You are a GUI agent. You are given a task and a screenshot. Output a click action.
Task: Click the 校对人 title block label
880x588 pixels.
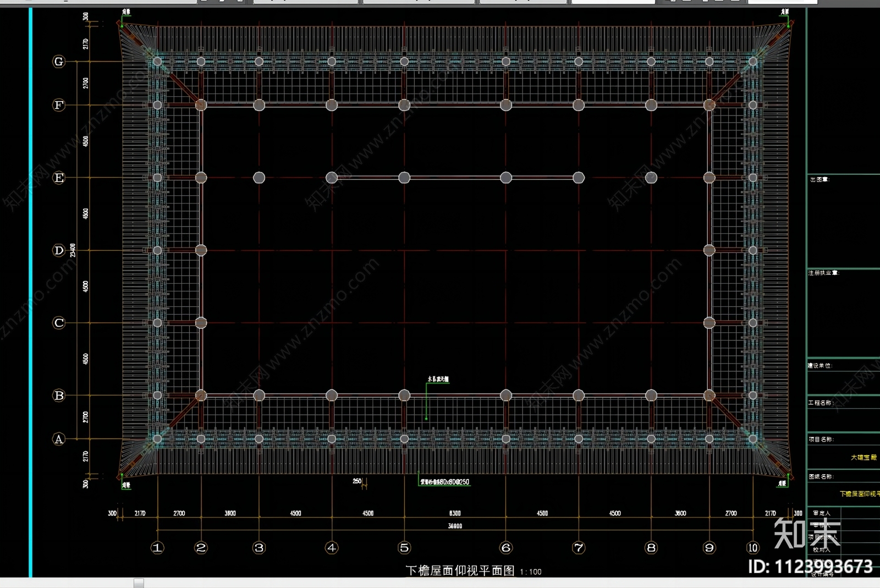pyautogui.click(x=821, y=549)
